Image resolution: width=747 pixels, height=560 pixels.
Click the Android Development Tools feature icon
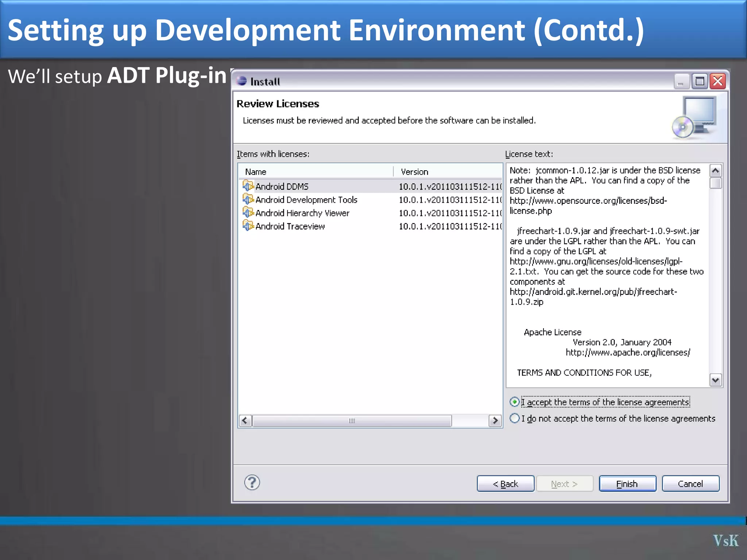(248, 199)
